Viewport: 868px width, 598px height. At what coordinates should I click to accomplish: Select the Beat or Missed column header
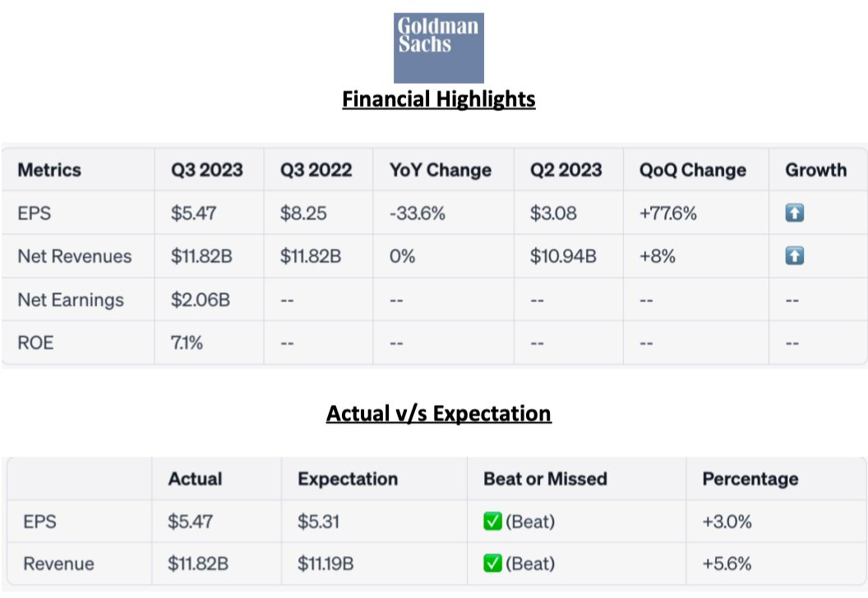point(545,479)
